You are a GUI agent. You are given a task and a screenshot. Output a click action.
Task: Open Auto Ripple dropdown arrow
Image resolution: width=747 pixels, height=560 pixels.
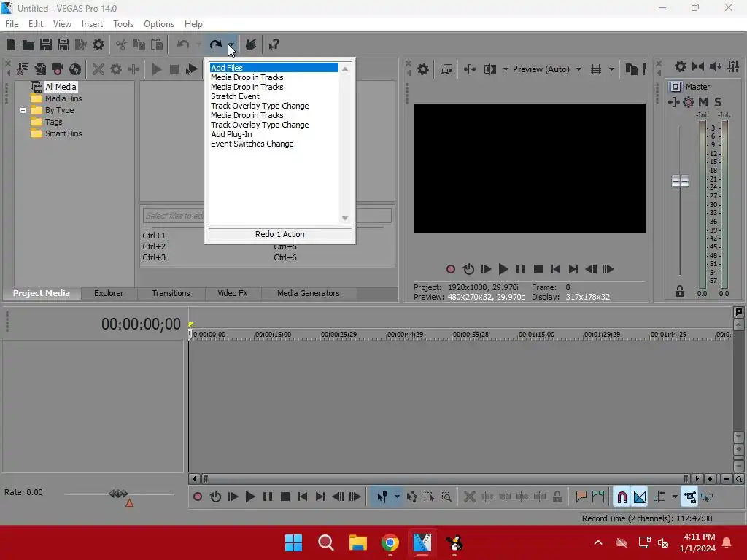pyautogui.click(x=675, y=497)
